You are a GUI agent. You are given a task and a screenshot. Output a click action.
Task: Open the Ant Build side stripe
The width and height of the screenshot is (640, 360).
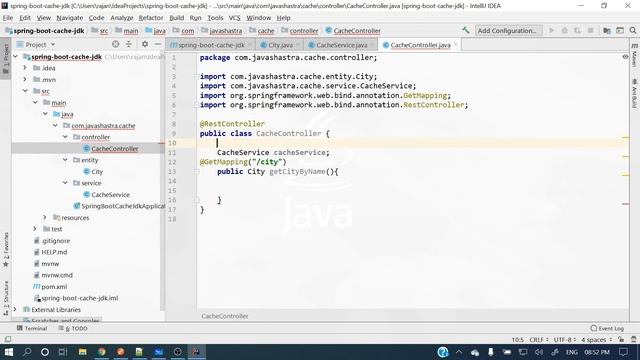coord(634,94)
